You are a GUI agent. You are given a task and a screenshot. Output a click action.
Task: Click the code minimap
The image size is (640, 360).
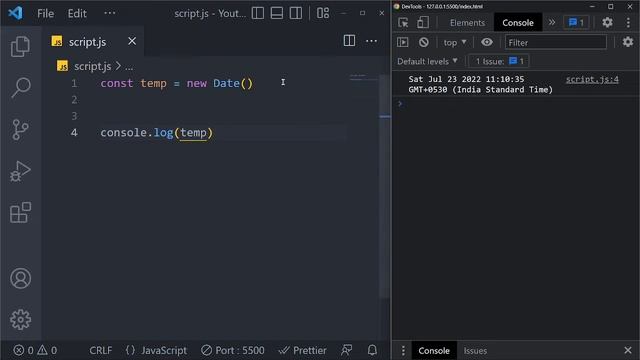click(x=363, y=77)
